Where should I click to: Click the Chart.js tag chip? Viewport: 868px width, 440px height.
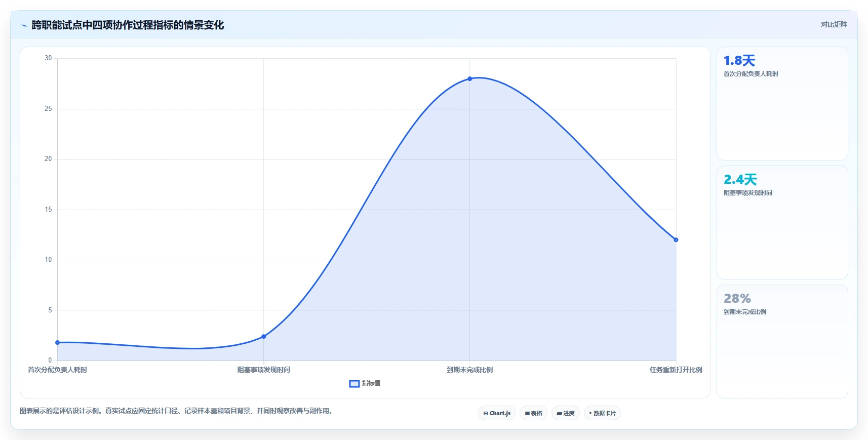pyautogui.click(x=497, y=413)
